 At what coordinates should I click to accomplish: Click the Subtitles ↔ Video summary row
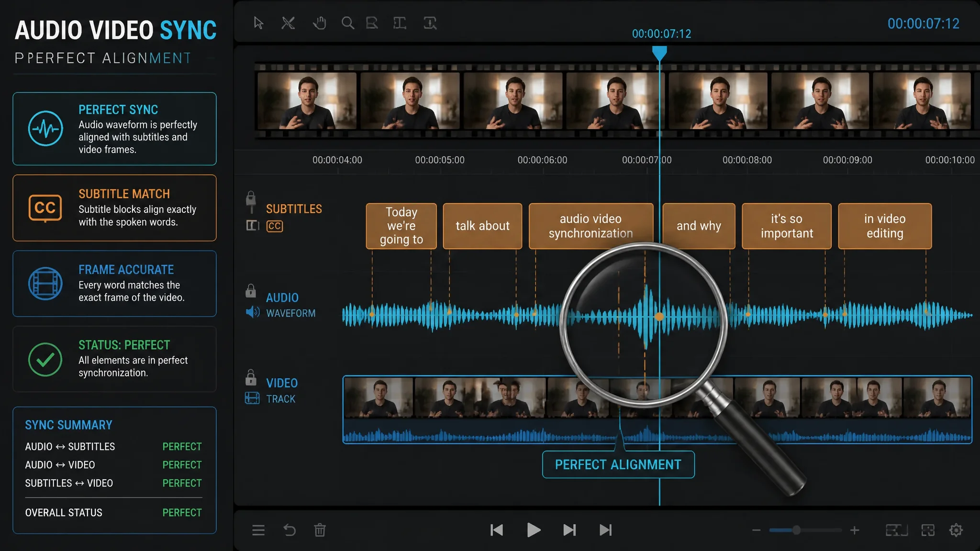point(113,483)
